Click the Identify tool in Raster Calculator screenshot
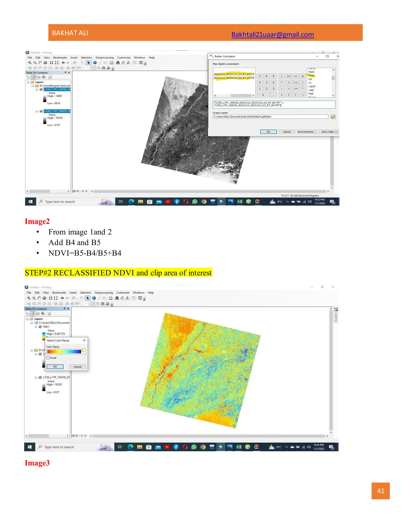This screenshot has width=411, height=532. tap(95, 63)
